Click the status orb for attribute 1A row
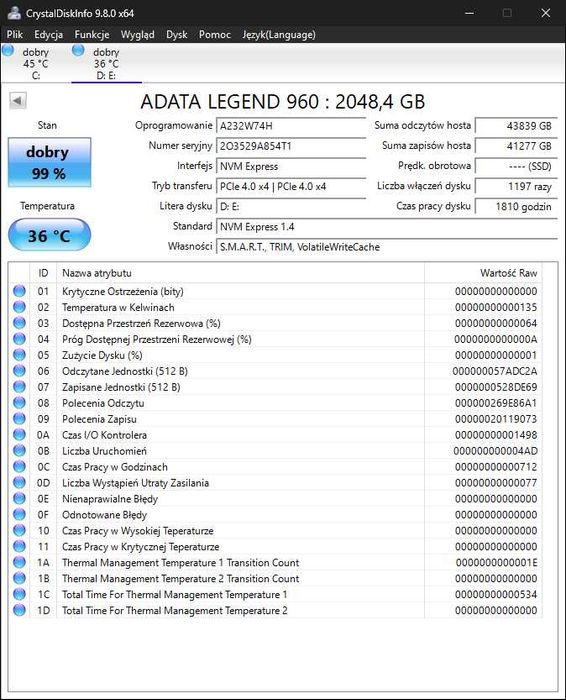This screenshot has width=566, height=700. (19, 562)
